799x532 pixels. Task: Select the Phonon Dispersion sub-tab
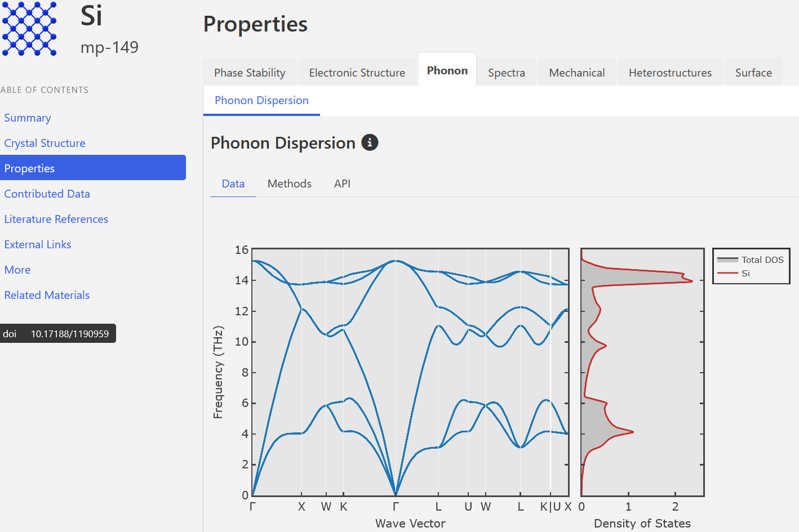point(261,101)
